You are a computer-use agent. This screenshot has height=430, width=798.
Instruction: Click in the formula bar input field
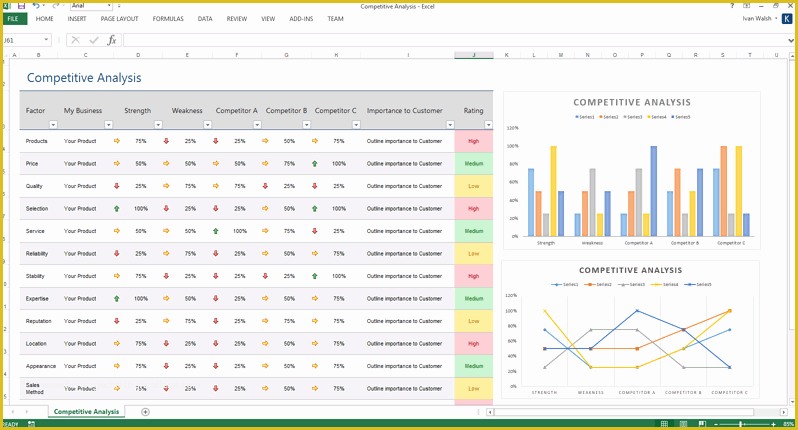(454, 40)
